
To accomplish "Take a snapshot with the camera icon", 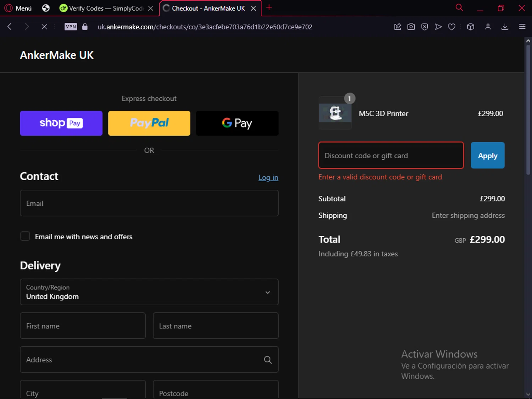I will tap(411, 27).
